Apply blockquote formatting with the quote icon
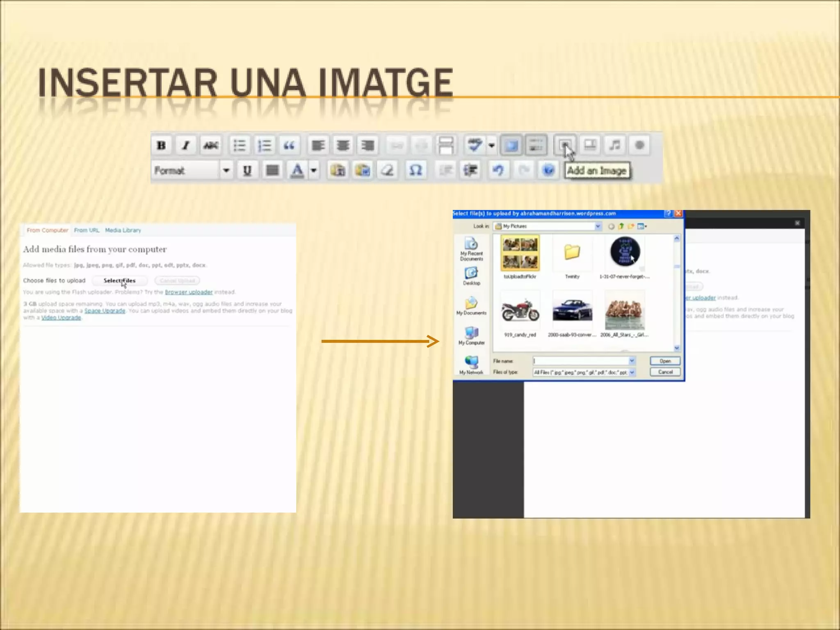This screenshot has width=840, height=630. pyautogui.click(x=289, y=145)
